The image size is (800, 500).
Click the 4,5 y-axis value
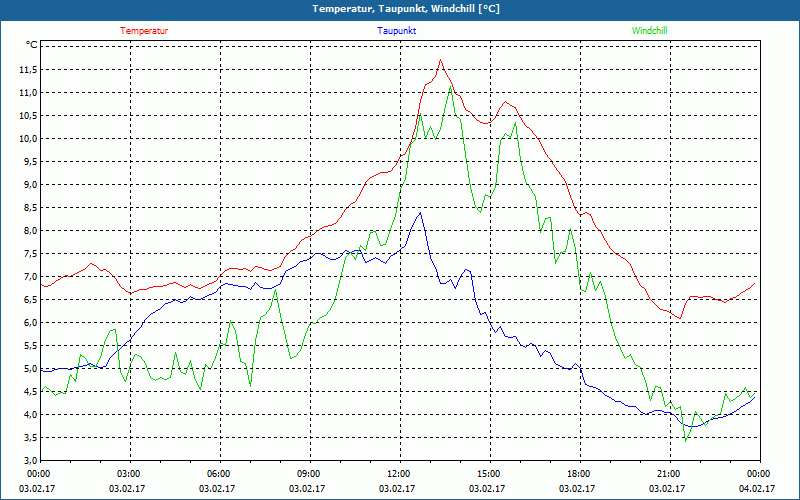click(x=30, y=391)
